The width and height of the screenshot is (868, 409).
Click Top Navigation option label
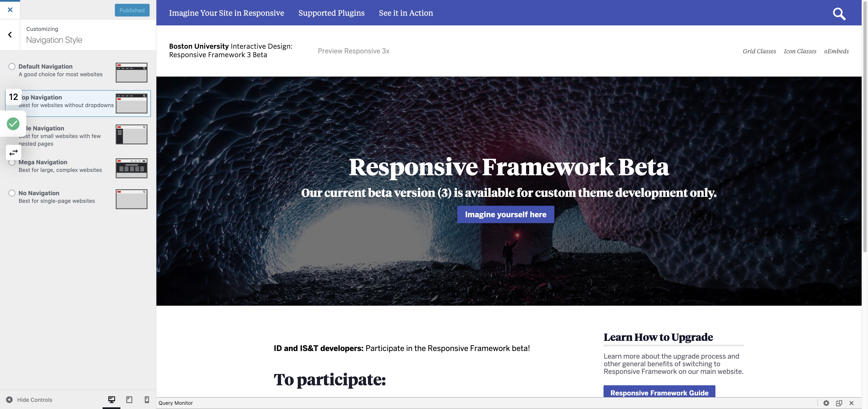[40, 97]
